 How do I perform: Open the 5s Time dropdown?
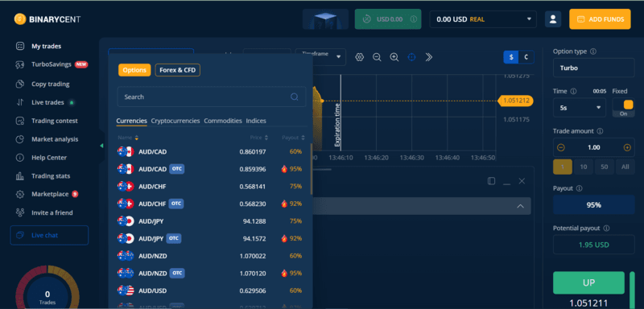click(x=580, y=108)
